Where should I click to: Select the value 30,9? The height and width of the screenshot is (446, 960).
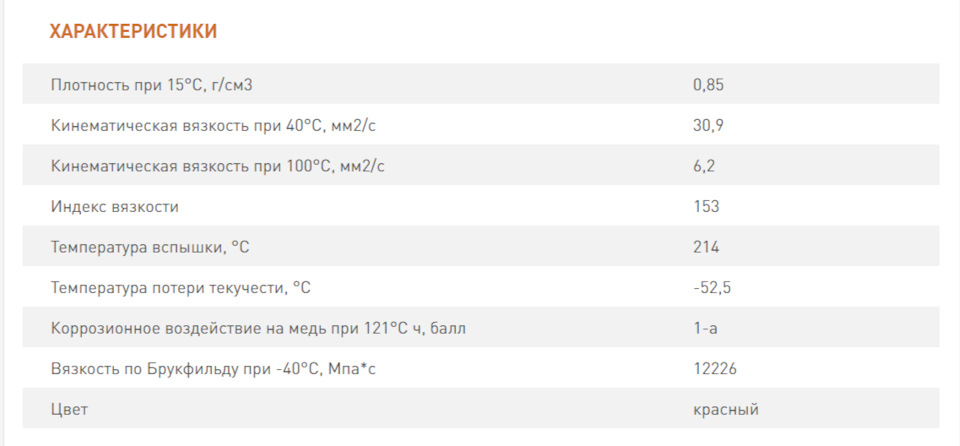707,126
